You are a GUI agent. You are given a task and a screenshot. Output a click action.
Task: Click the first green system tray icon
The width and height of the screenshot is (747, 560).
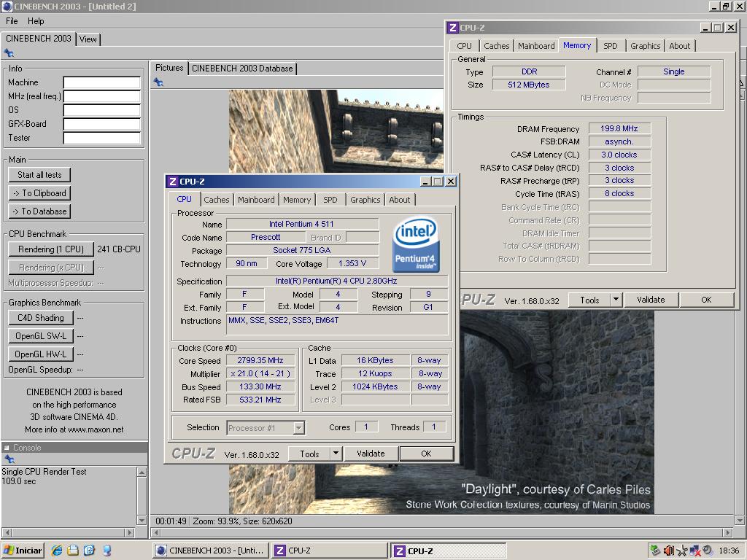tap(656, 551)
